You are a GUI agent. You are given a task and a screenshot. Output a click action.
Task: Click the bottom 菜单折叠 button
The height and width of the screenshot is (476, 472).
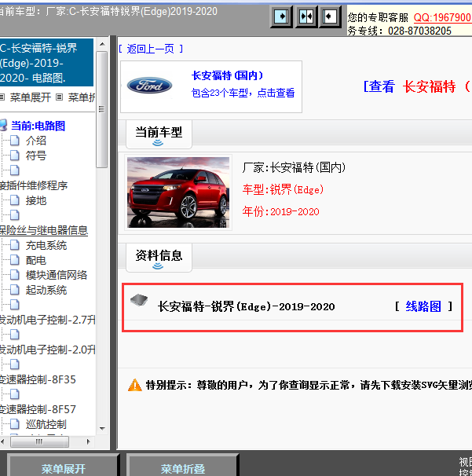183,467
